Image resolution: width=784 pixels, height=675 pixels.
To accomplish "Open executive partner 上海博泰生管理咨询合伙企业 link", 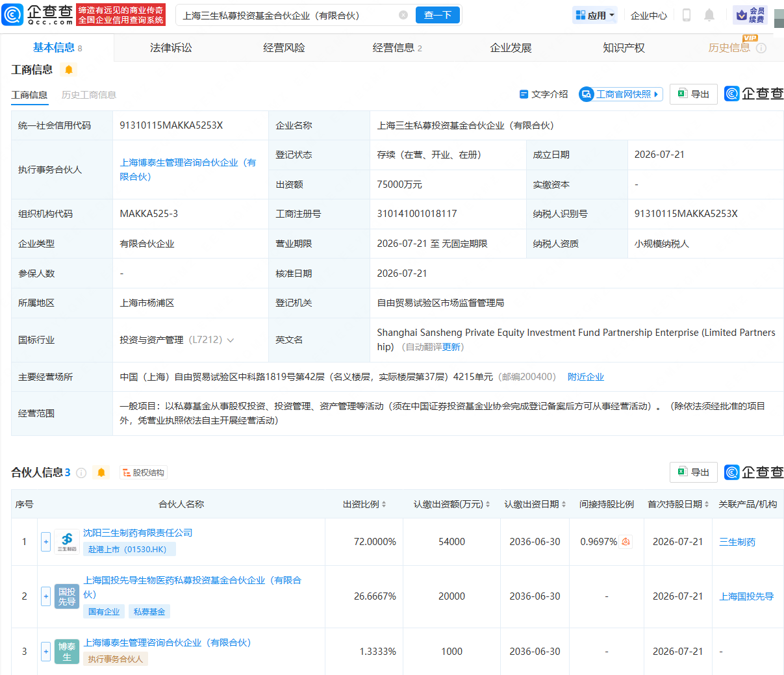I will click(x=188, y=170).
